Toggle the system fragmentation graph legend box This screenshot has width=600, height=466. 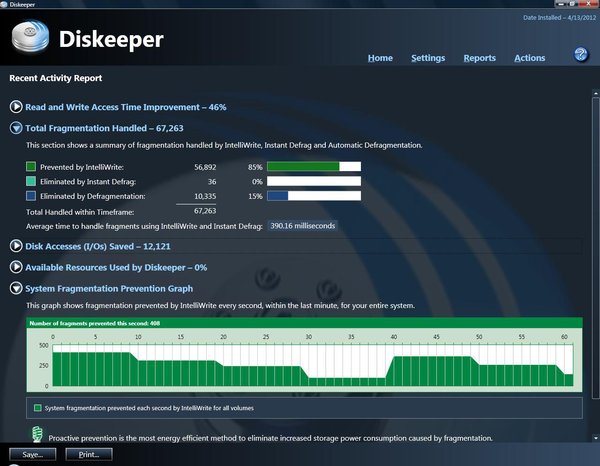(x=37, y=408)
